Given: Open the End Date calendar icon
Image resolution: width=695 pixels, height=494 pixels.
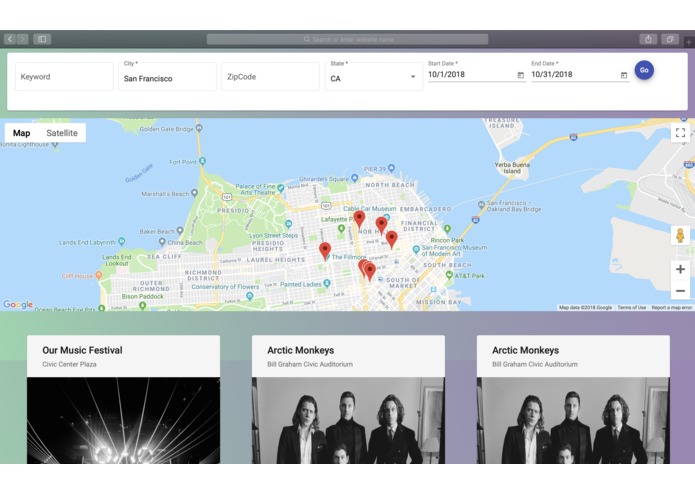Looking at the screenshot, I should [x=624, y=75].
